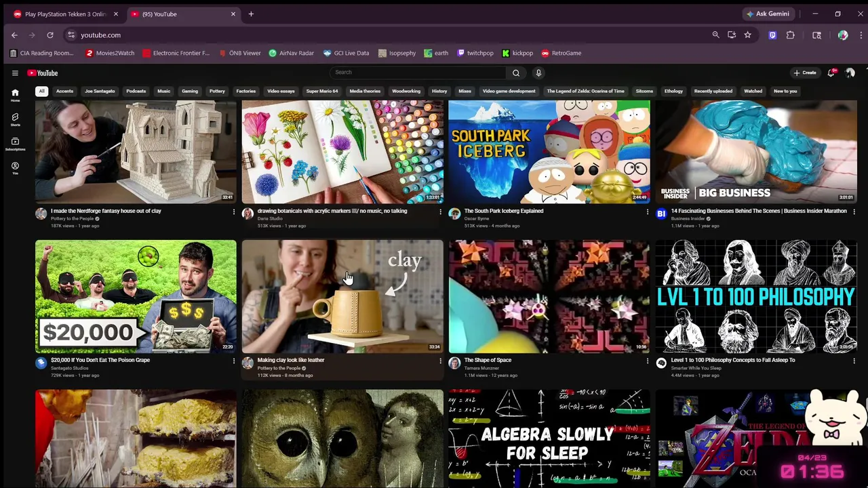The width and height of the screenshot is (868, 488).
Task: Open the YouTube account avatar menu
Action: pos(850,73)
